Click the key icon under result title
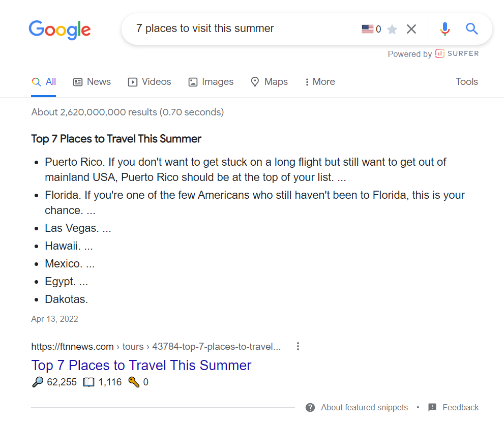Screen dimensions: 504x423 click(x=134, y=382)
